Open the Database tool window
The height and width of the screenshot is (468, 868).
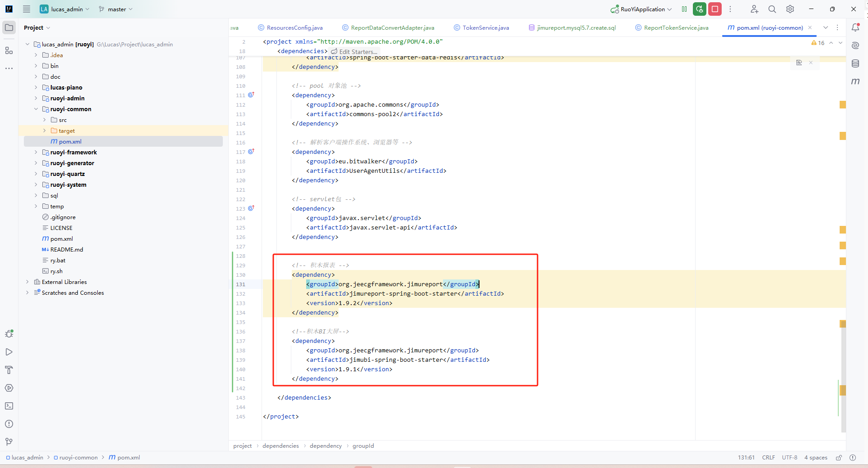[x=855, y=63]
